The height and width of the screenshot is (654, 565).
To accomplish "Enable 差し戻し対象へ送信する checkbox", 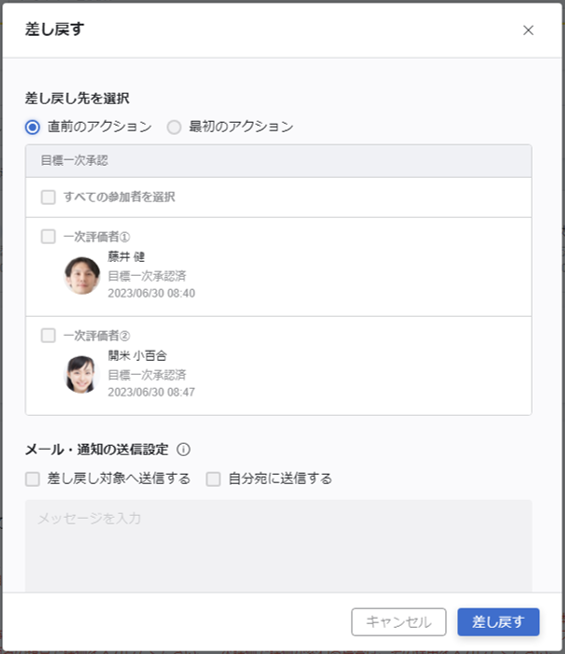I will click(x=33, y=479).
